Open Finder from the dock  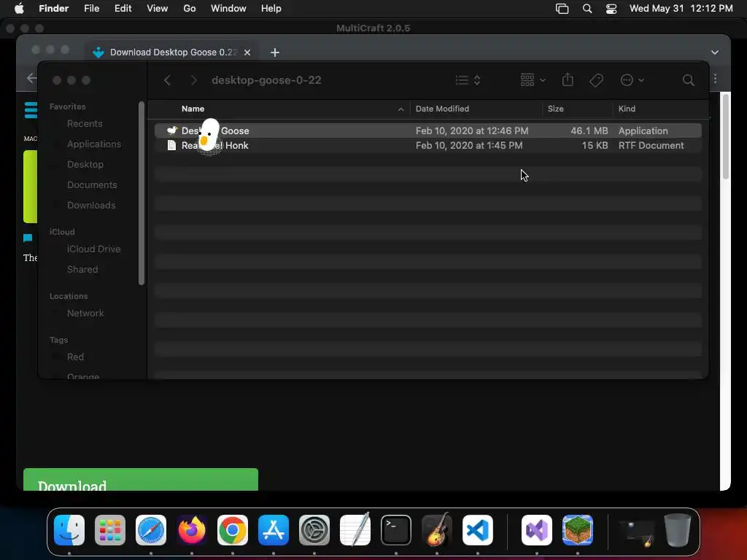(69, 530)
